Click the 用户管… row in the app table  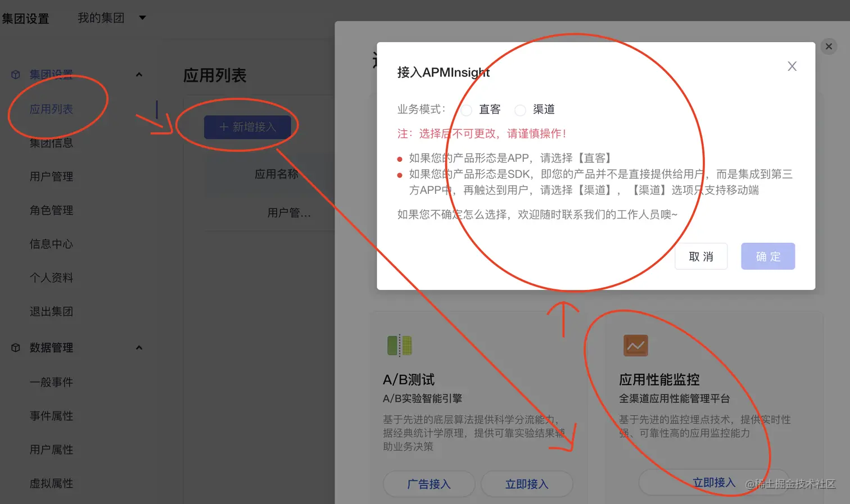click(x=289, y=213)
